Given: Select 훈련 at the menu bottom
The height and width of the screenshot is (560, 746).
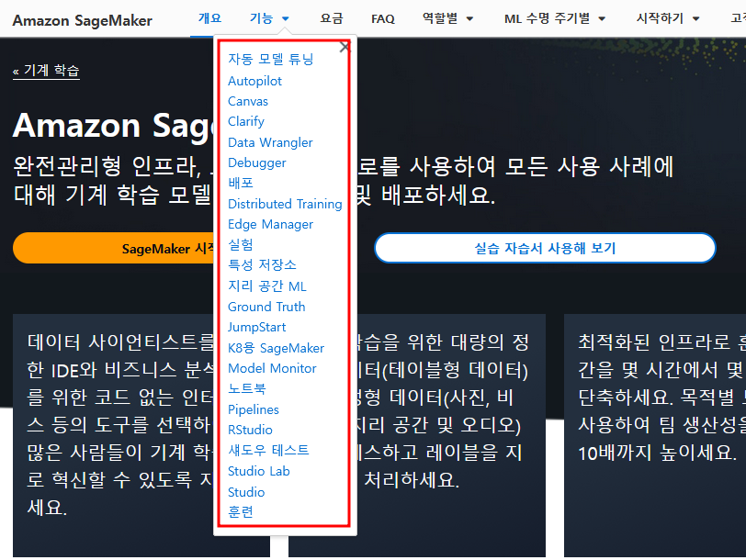Looking at the screenshot, I should pyautogui.click(x=241, y=512).
